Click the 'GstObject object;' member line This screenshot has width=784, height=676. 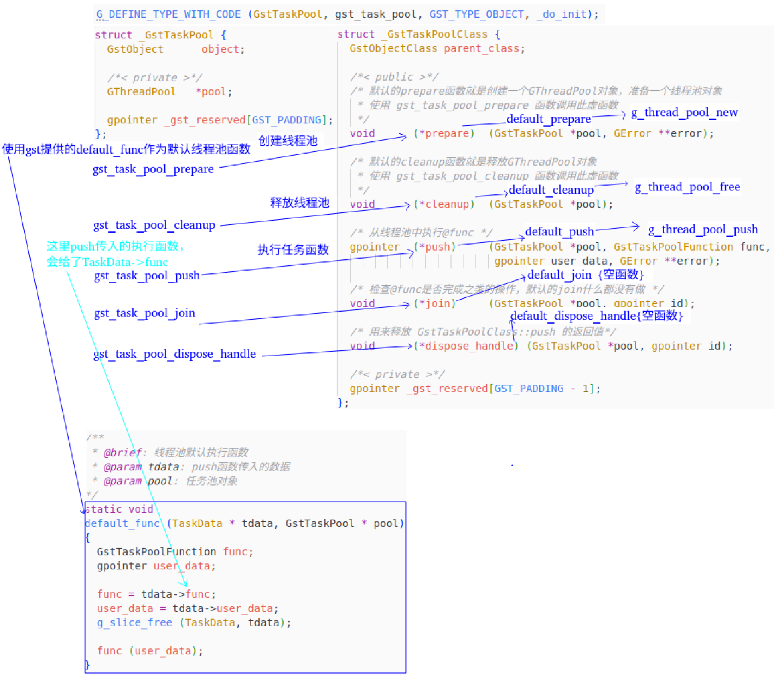[x=175, y=49]
